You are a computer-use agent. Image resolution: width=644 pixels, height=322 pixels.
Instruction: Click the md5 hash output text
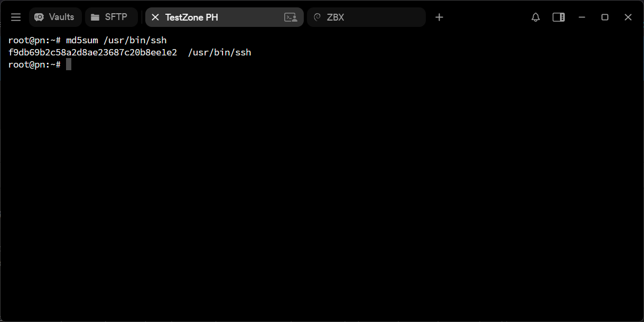pyautogui.click(x=92, y=52)
